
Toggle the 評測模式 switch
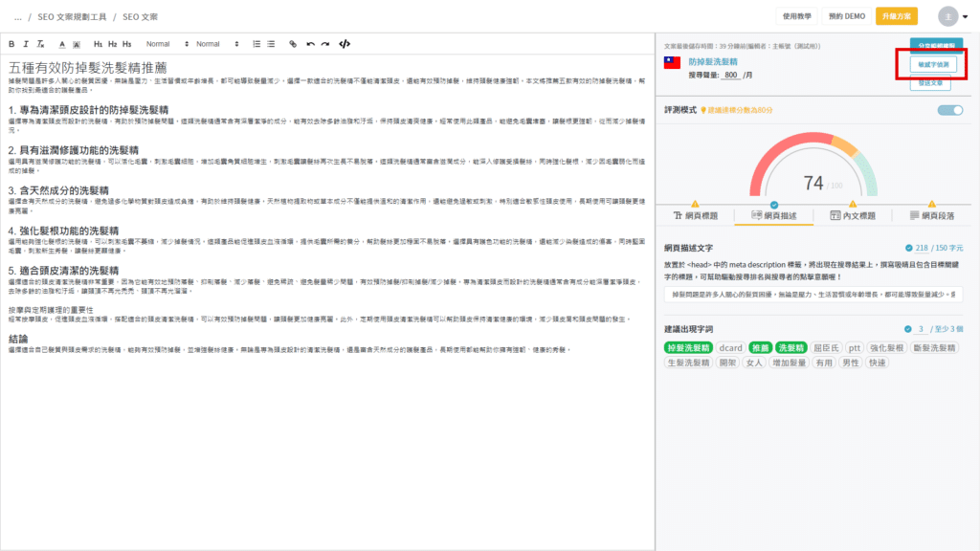pos(949,110)
